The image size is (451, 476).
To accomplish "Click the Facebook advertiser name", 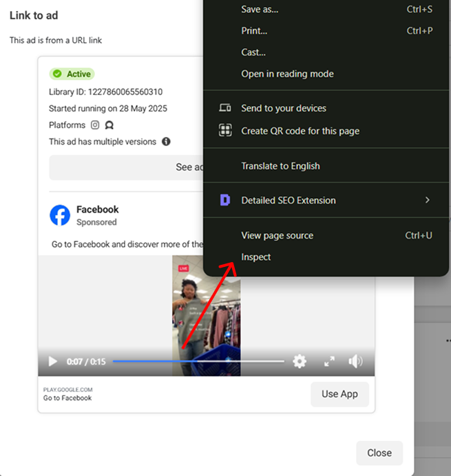I will pyautogui.click(x=98, y=209).
